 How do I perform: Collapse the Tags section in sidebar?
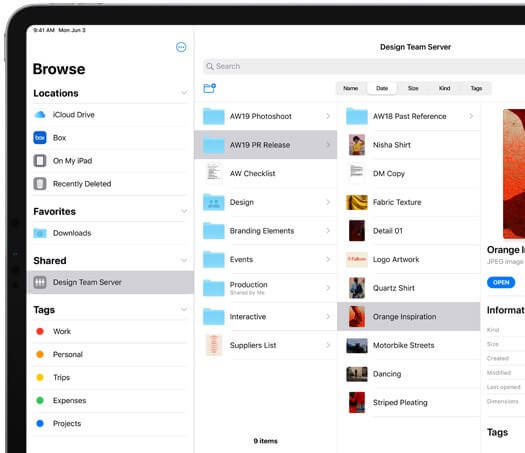pyautogui.click(x=184, y=309)
